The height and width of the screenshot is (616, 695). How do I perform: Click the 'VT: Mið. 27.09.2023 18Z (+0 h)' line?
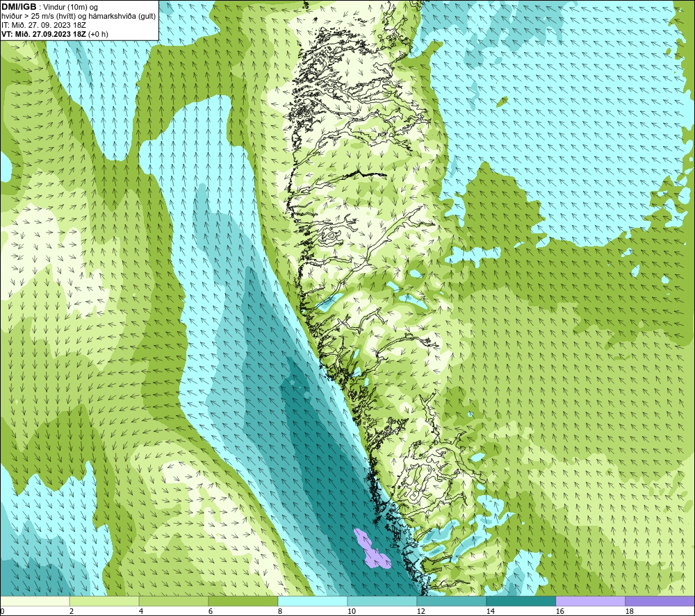(54, 34)
